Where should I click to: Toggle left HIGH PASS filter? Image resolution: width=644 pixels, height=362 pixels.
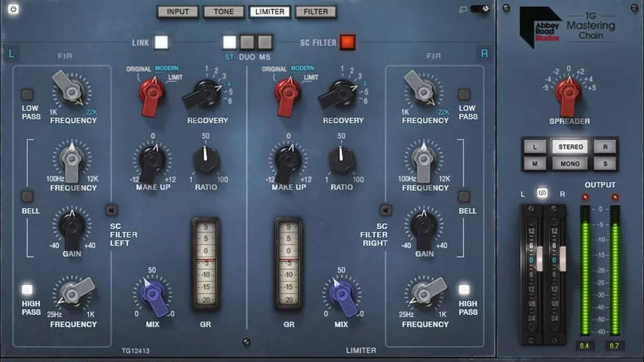pos(27,290)
